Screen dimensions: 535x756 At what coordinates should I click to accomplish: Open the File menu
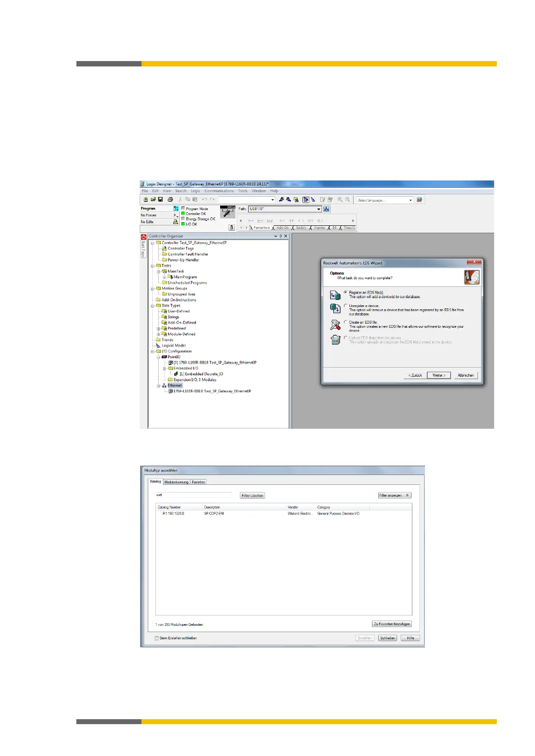[x=145, y=191]
